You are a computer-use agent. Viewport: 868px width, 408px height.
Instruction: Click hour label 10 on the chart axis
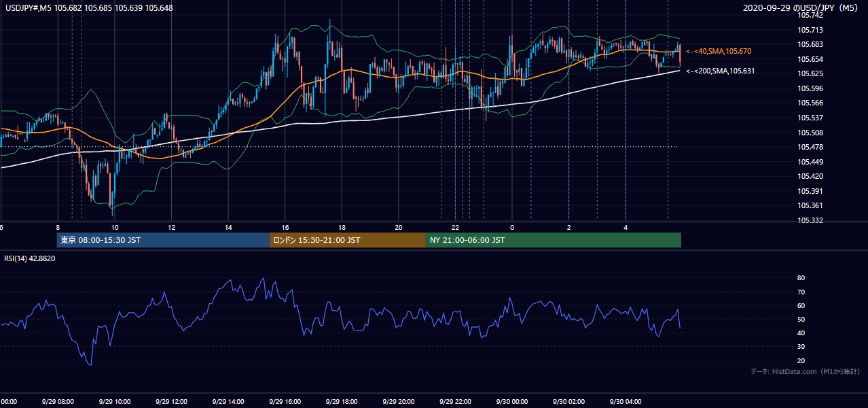pyautogui.click(x=115, y=228)
